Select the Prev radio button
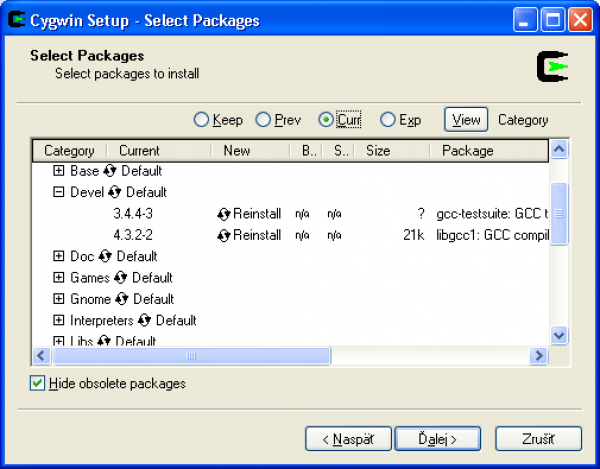600x469 pixels. pyautogui.click(x=263, y=120)
